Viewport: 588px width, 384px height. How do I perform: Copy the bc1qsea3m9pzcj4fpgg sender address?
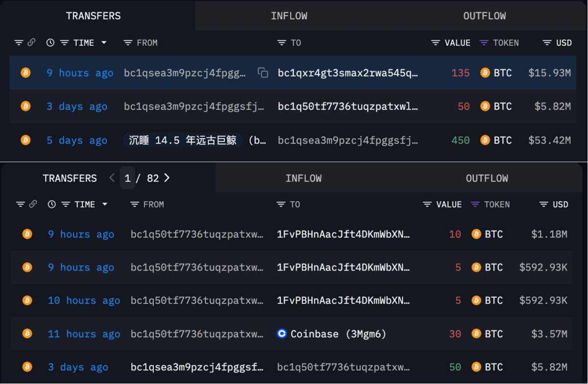[263, 73]
